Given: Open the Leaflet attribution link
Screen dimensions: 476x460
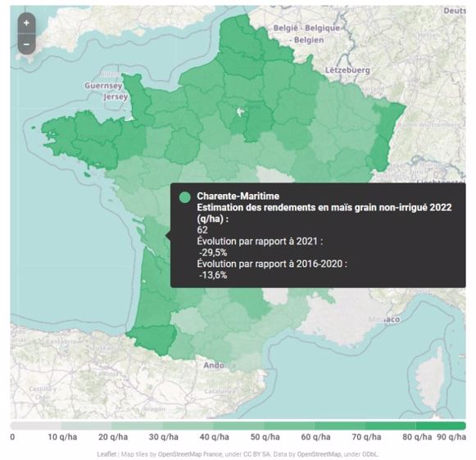Looking at the screenshot, I should tap(107, 454).
